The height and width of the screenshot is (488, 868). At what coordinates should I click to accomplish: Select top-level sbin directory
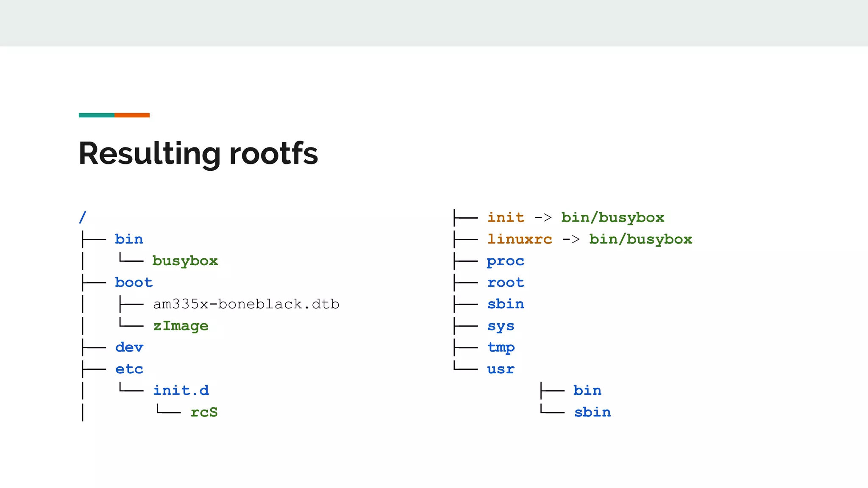point(506,304)
